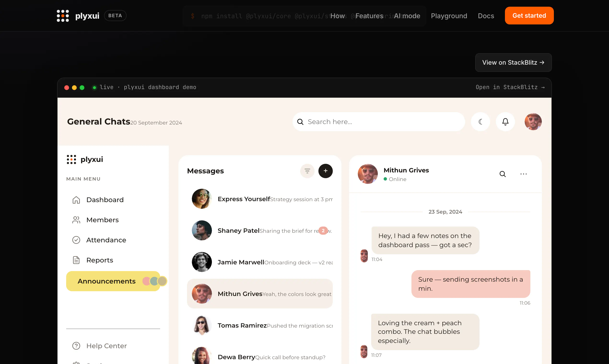
Task: Follow the Open in StackBlitz link
Action: 510,87
